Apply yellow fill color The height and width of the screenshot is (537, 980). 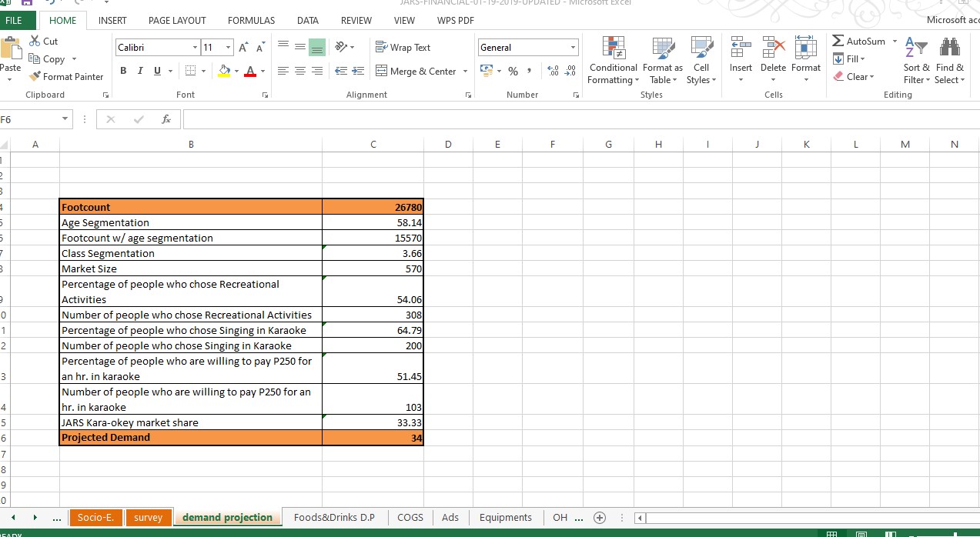point(223,71)
